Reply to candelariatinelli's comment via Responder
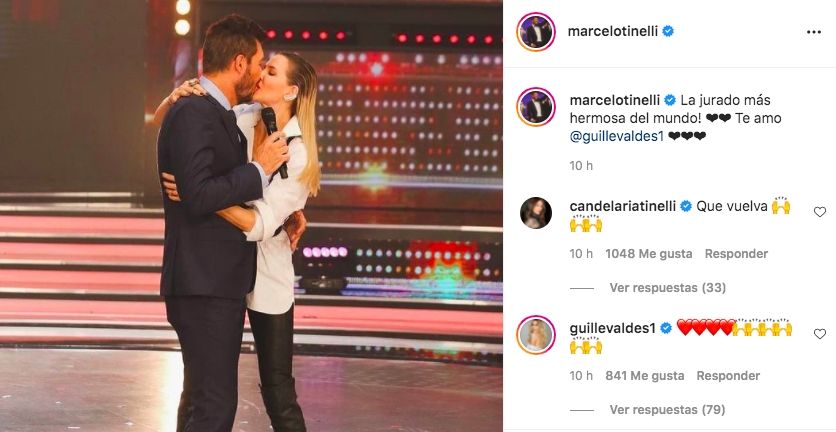Viewport: 836px width, 432px height. pos(736,254)
